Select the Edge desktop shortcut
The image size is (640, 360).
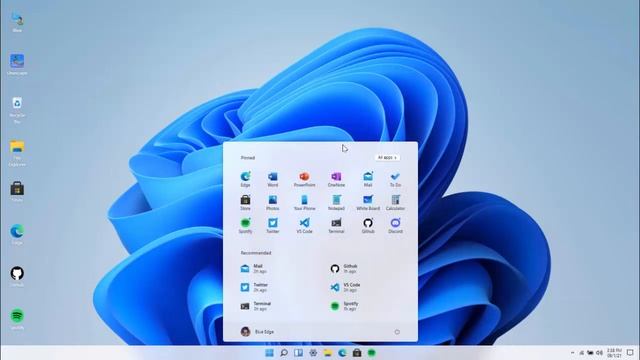[17, 234]
